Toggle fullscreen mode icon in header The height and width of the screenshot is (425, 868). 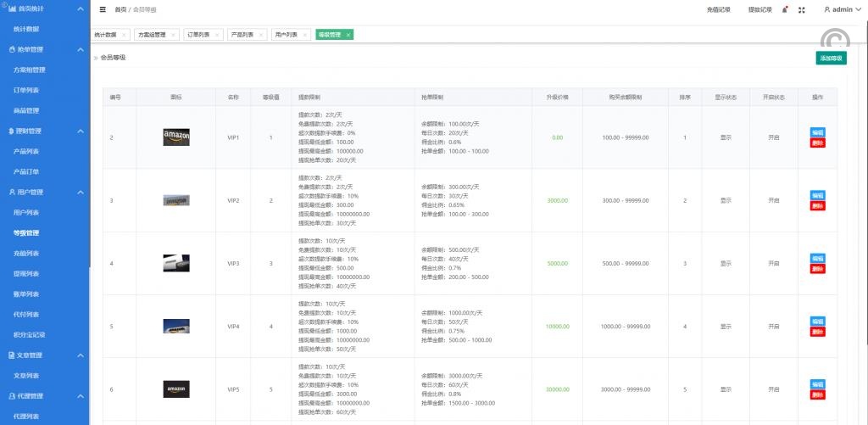click(x=801, y=9)
